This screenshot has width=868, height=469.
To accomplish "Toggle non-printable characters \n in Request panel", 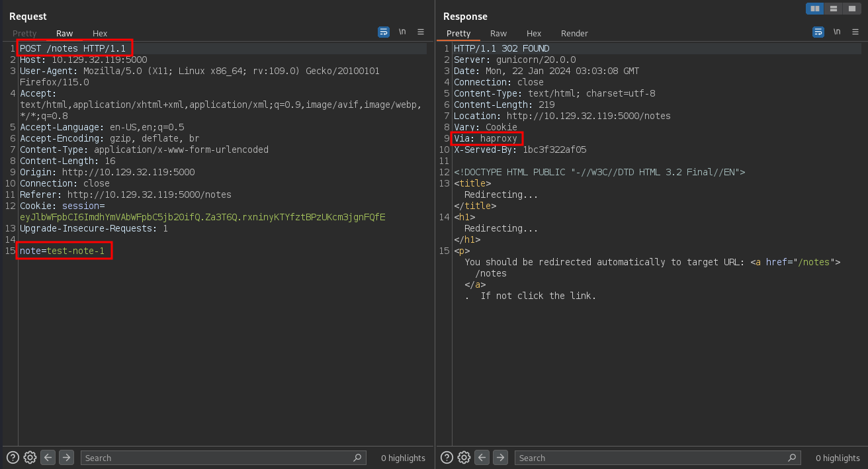I will 402,32.
